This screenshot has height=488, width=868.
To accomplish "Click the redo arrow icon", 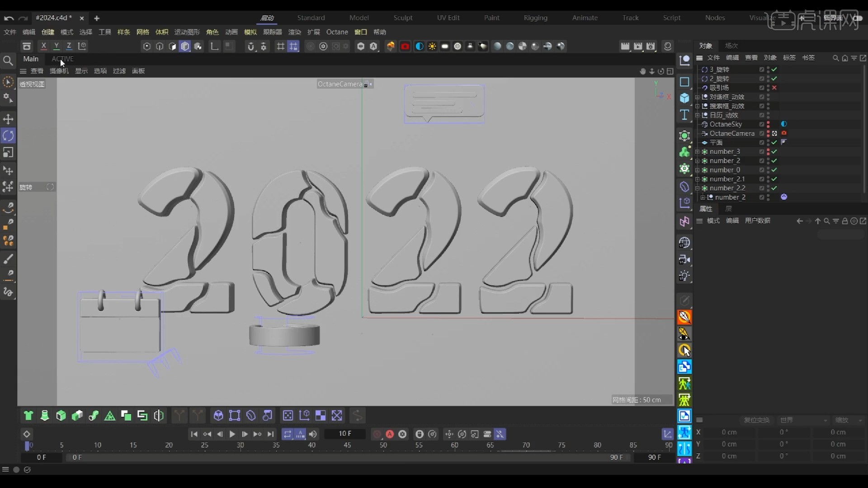I will coord(24,18).
